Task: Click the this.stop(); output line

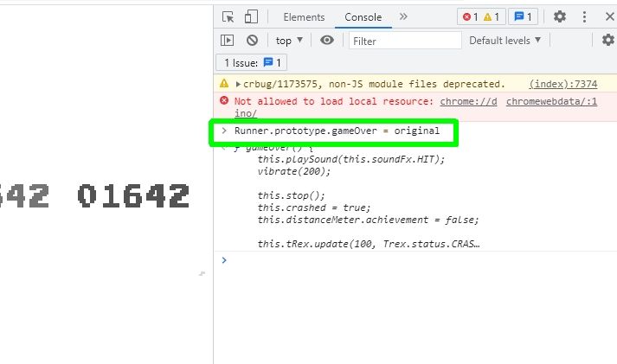Action: 291,195
